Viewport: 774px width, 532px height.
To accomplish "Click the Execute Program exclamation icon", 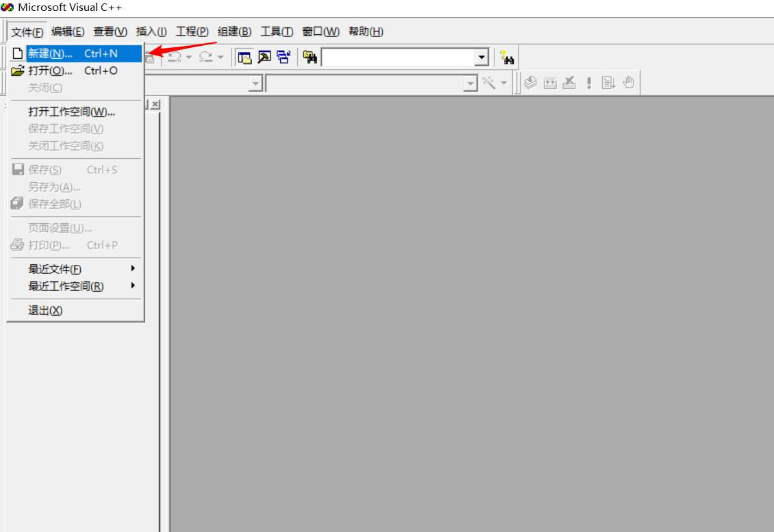I will [x=588, y=83].
